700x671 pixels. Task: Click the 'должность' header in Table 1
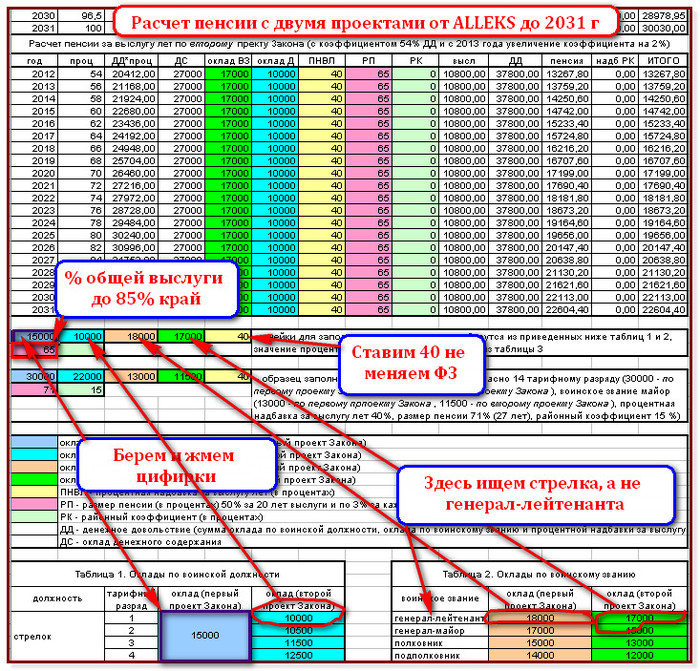click(57, 599)
